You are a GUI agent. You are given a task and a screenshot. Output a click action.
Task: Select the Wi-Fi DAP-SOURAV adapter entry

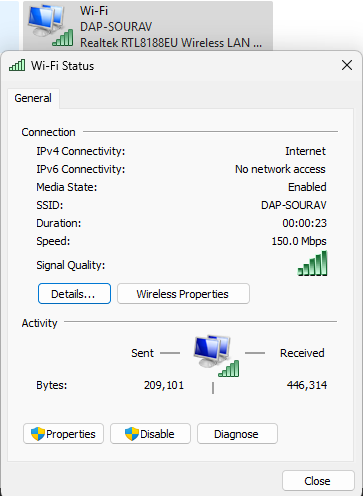point(148,26)
